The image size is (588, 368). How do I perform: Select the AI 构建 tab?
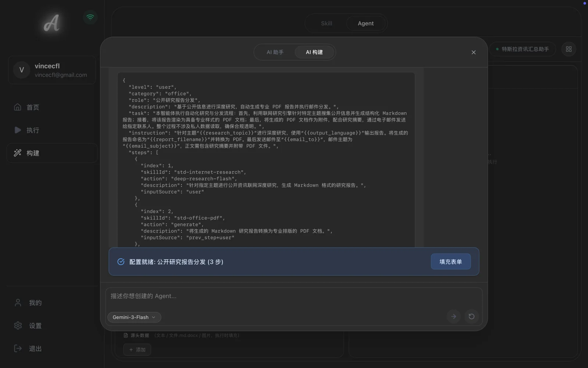(314, 52)
